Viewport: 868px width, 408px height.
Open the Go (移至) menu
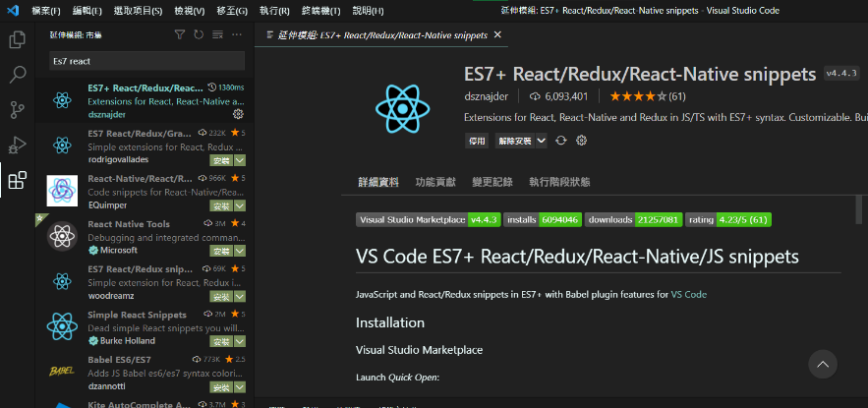[232, 11]
